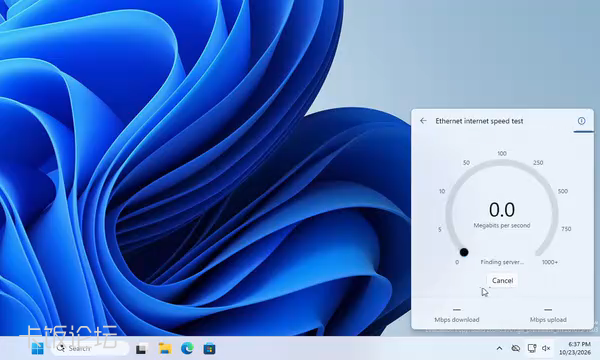Click the 1000+ gauge label

tap(549, 262)
